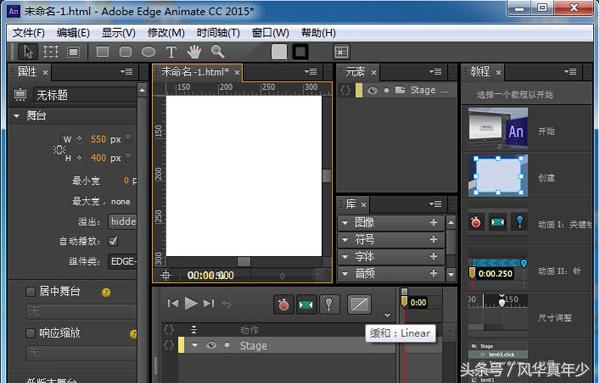This screenshot has width=599, height=383.
Task: Play the animation
Action: [x=191, y=304]
